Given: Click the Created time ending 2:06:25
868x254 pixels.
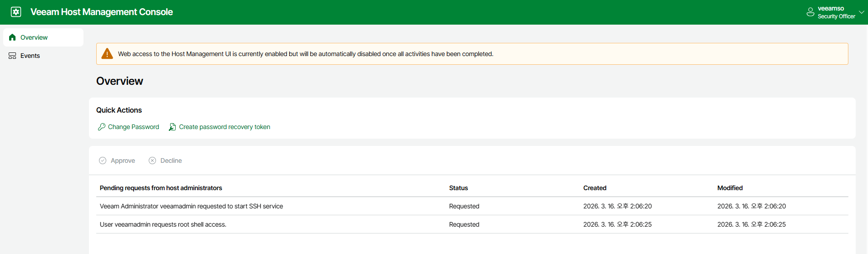Looking at the screenshot, I should pyautogui.click(x=618, y=224).
